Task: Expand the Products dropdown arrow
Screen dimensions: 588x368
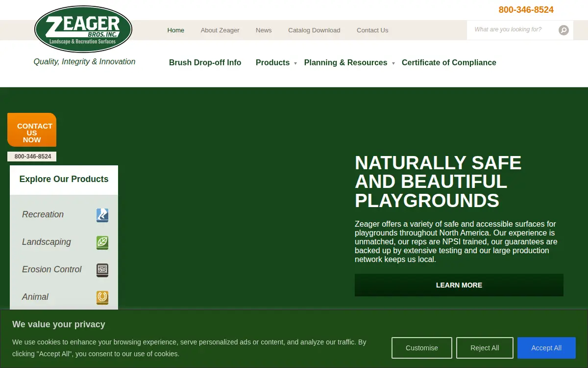Action: coord(295,63)
